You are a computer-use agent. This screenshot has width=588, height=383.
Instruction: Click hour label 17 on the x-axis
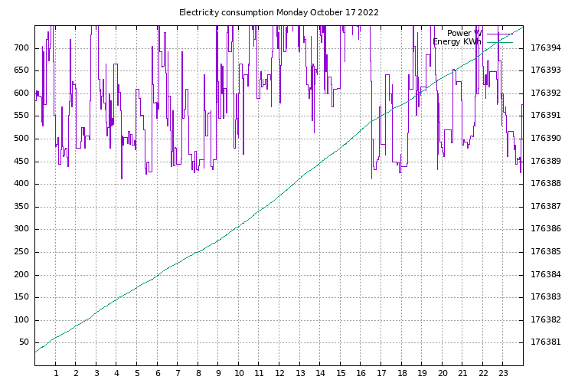click(381, 374)
